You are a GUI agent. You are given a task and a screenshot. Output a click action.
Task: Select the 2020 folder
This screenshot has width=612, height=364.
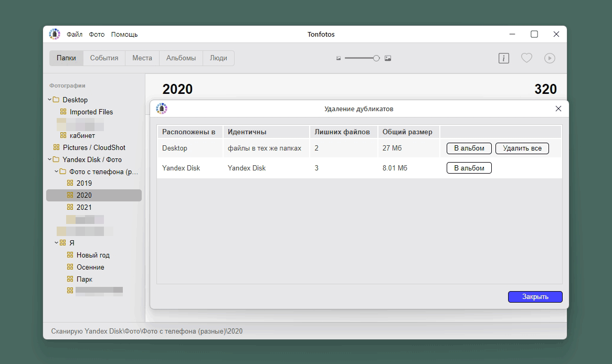tap(93, 195)
